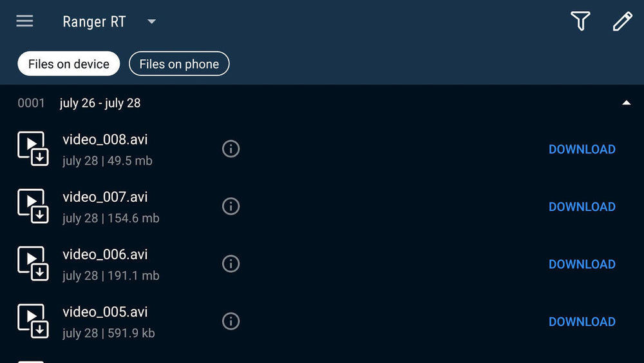Show info for video_006.avi
The height and width of the screenshot is (363, 644).
click(231, 264)
